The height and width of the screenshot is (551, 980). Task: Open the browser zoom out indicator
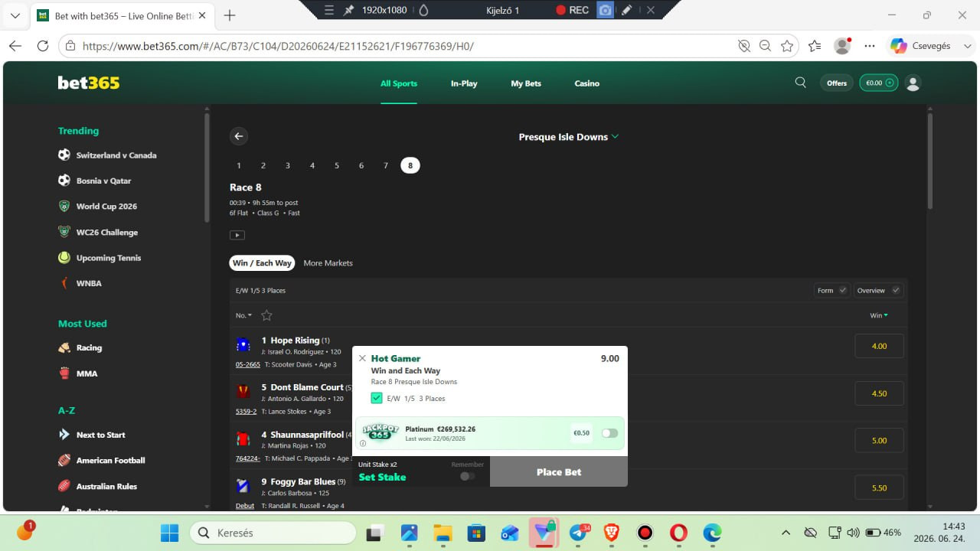(x=765, y=46)
